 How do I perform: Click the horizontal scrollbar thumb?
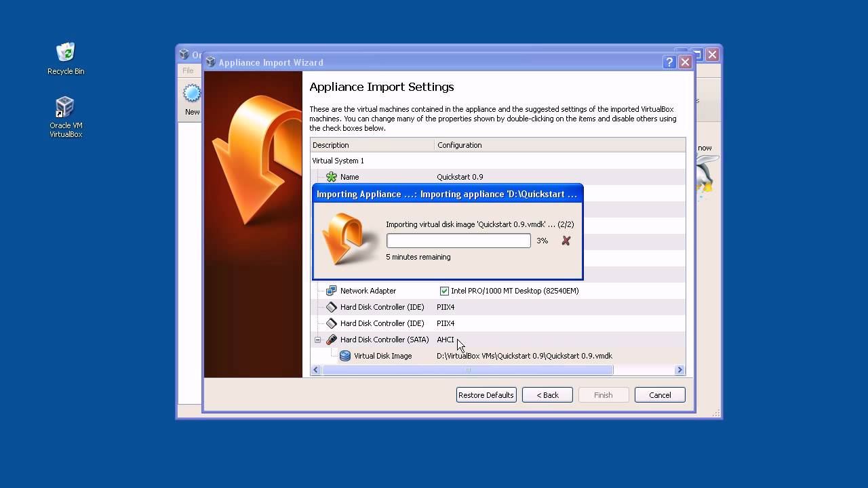pyautogui.click(x=467, y=370)
